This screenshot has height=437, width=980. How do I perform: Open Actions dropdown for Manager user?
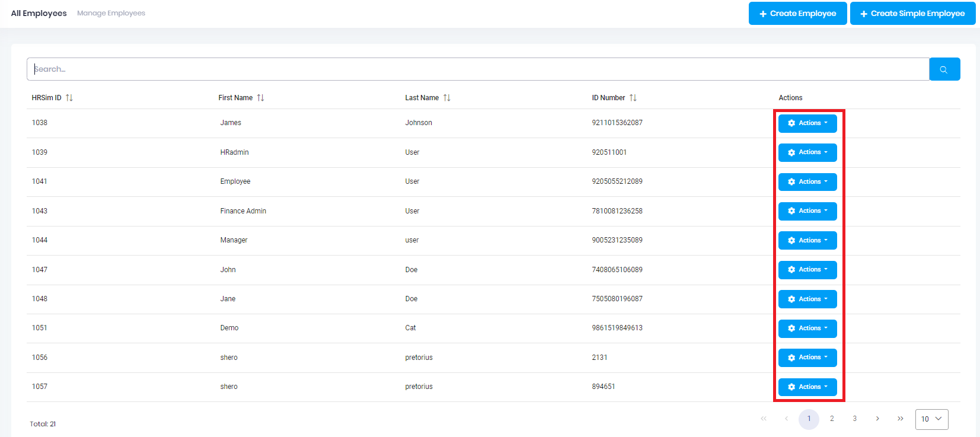coord(807,241)
